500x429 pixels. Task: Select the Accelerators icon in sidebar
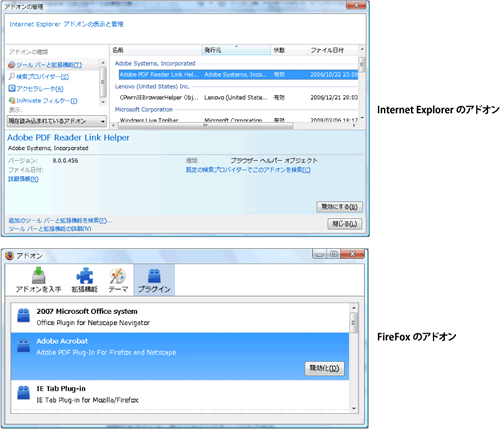tap(12, 88)
